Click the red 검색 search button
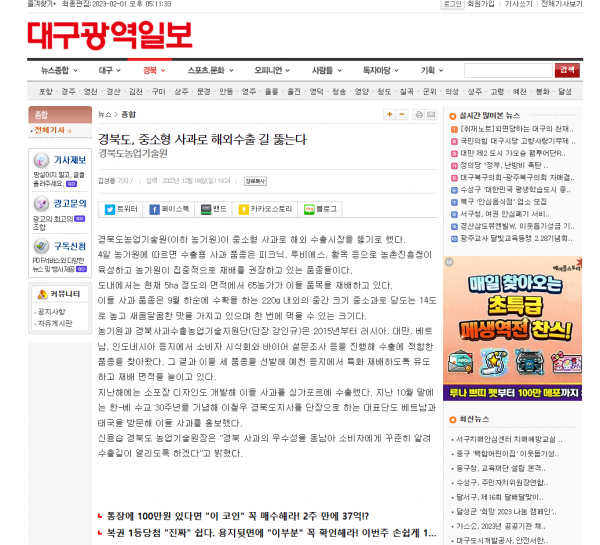 [567, 70]
